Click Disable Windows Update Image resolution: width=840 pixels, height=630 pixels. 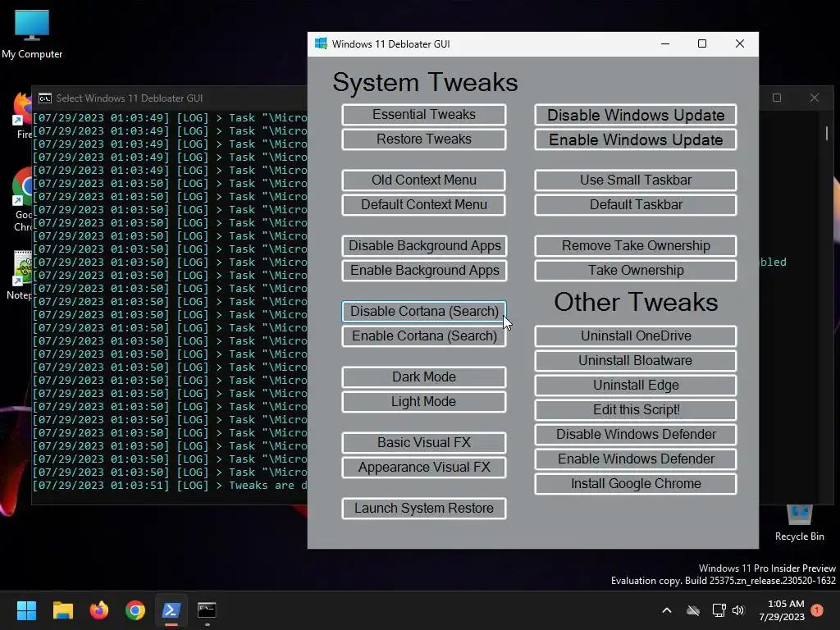tap(636, 115)
